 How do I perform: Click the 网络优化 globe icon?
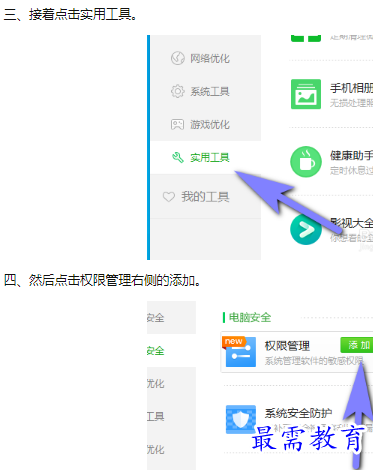point(178,58)
